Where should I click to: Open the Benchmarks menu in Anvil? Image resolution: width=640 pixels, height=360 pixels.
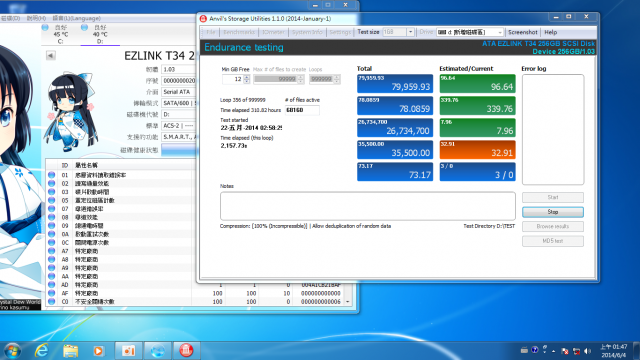[239, 32]
